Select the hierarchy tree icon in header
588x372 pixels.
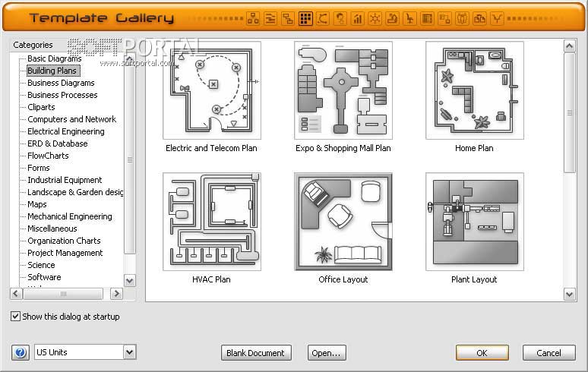pyautogui.click(x=253, y=18)
